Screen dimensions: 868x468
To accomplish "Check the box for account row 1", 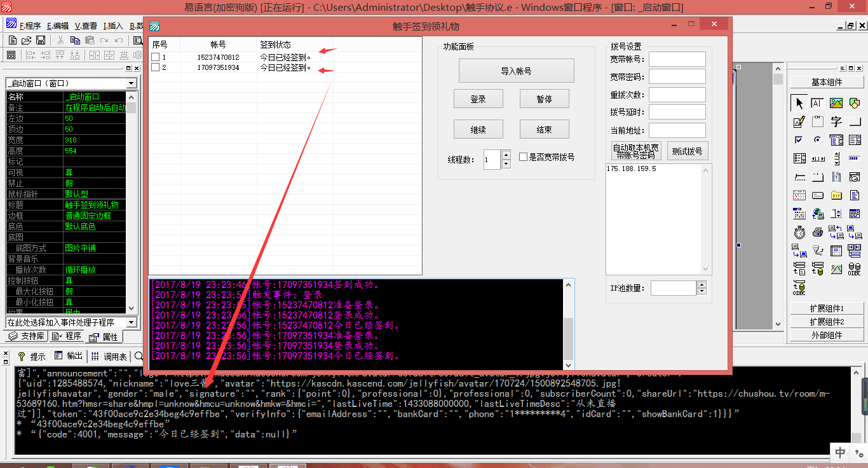I will click(x=155, y=57).
